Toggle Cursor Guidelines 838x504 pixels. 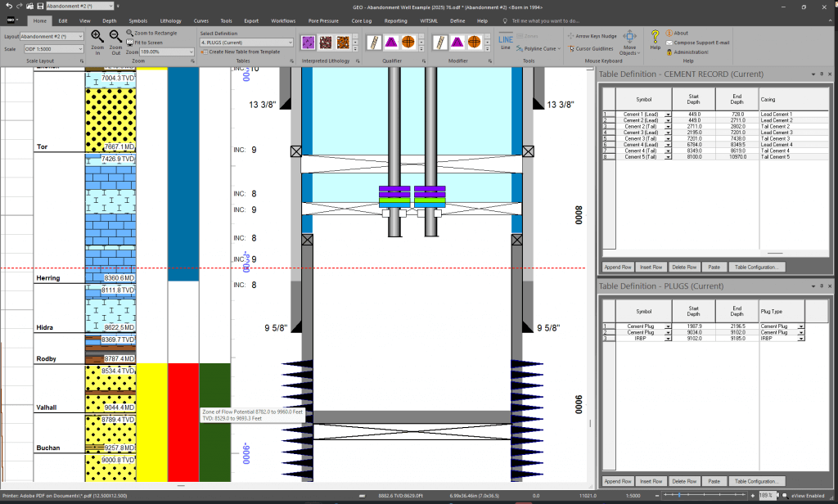pos(591,48)
